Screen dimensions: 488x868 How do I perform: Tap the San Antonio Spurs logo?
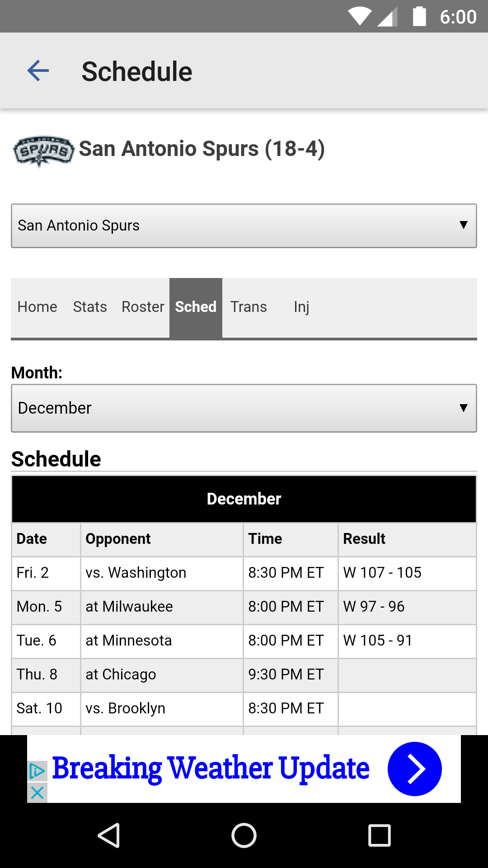(x=43, y=151)
